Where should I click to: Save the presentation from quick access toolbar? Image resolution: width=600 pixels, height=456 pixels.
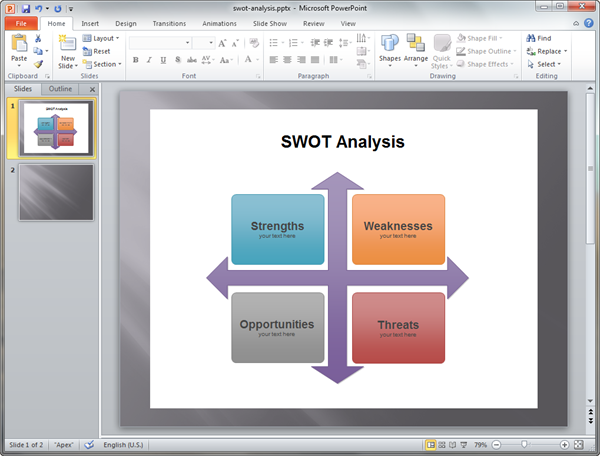click(x=25, y=7)
